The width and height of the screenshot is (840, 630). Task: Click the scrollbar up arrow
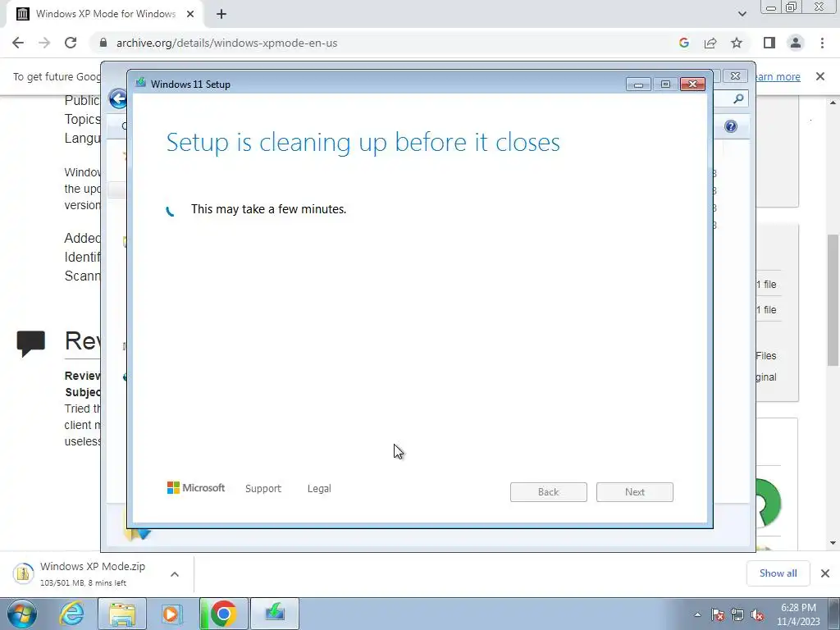pyautogui.click(x=833, y=103)
